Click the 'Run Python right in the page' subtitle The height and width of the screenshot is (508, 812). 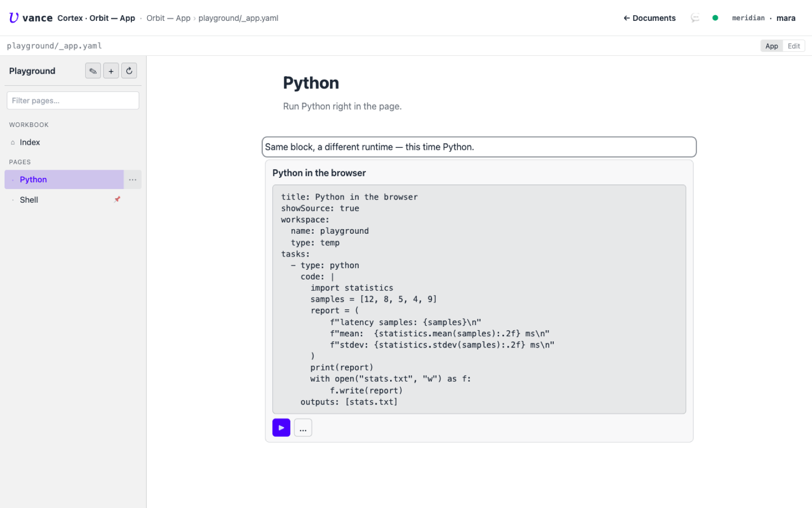pos(342,106)
